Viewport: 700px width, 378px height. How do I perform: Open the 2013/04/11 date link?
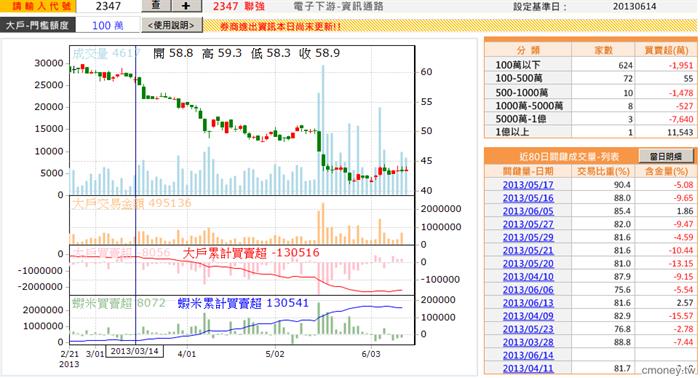[x=528, y=369]
